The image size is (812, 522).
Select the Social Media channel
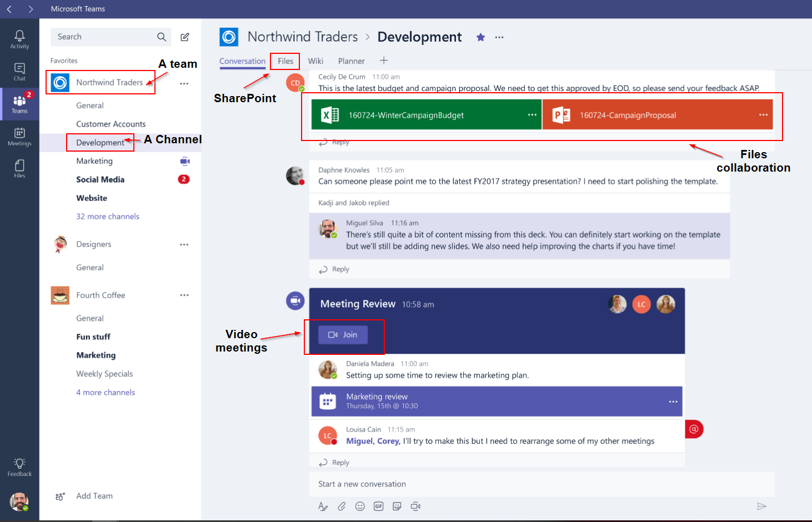point(100,179)
